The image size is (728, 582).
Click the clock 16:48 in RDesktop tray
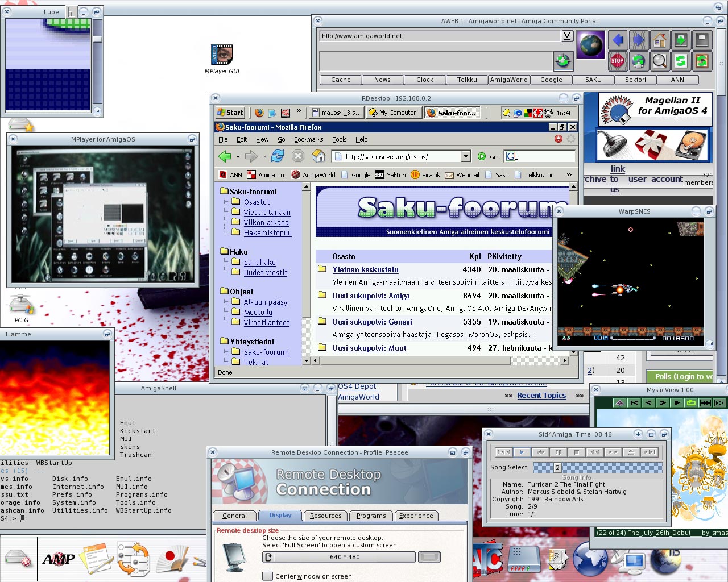tap(564, 113)
